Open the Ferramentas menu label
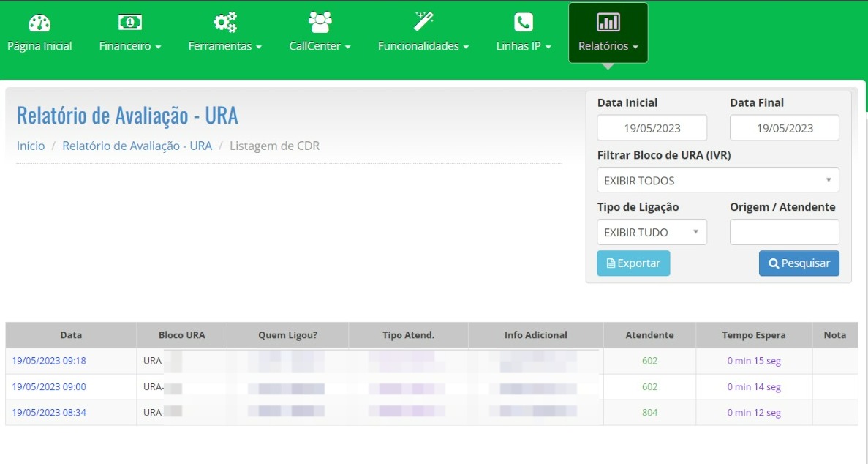This screenshot has width=868, height=464. tap(224, 46)
